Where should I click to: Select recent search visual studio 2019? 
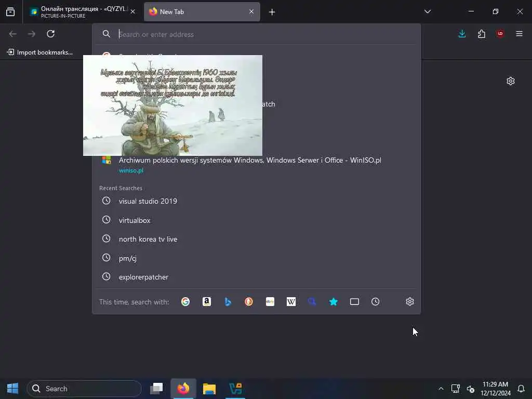[x=256, y=201]
